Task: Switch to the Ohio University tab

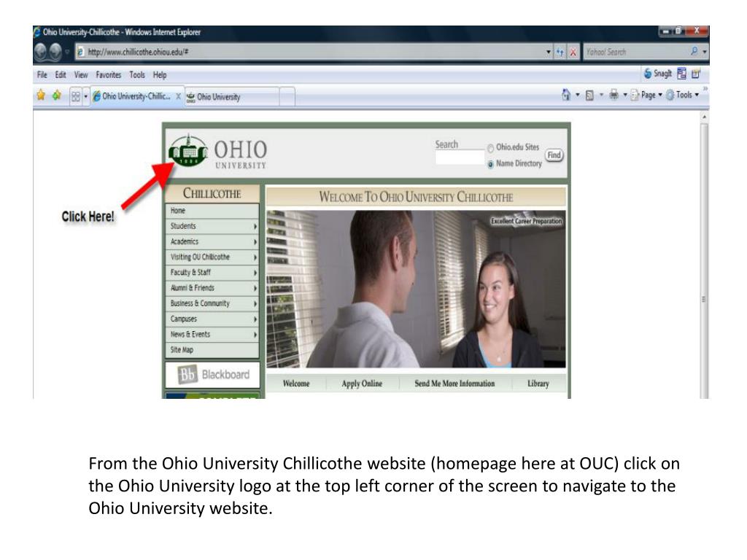Action: click(x=232, y=97)
